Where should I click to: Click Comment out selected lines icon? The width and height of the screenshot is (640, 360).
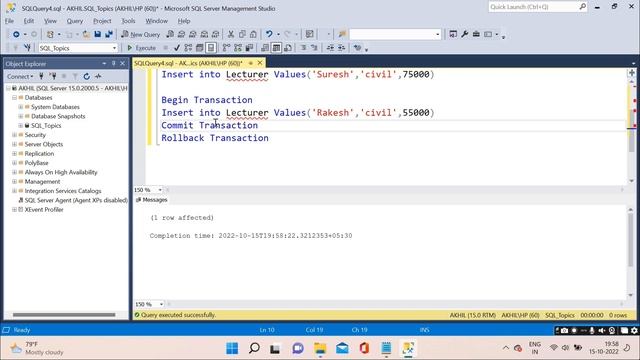point(303,48)
